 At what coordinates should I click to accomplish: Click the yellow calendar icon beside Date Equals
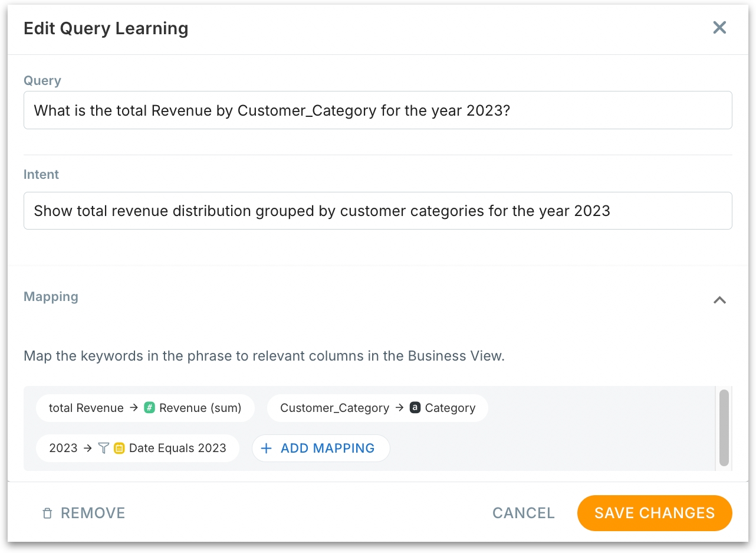[x=119, y=448]
